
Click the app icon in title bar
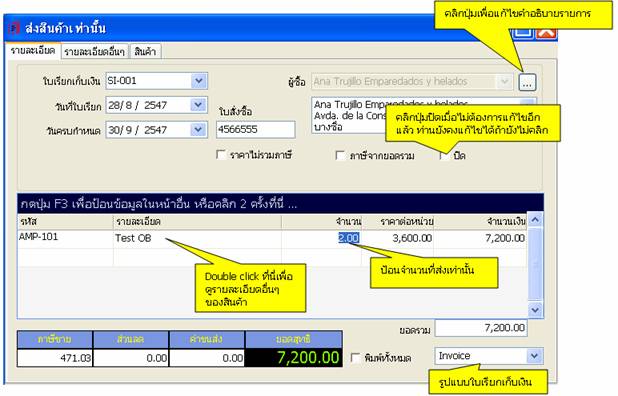[14, 28]
